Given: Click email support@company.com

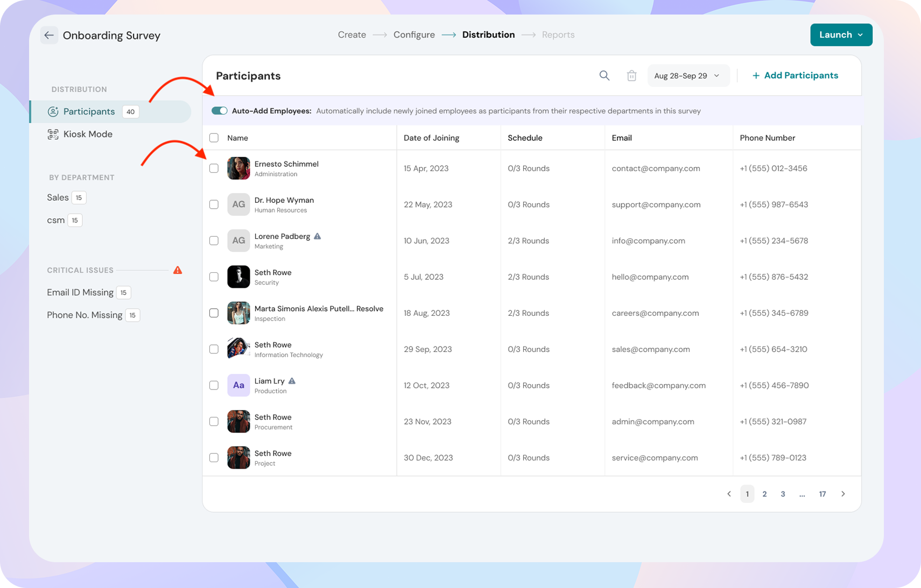Looking at the screenshot, I should 656,204.
